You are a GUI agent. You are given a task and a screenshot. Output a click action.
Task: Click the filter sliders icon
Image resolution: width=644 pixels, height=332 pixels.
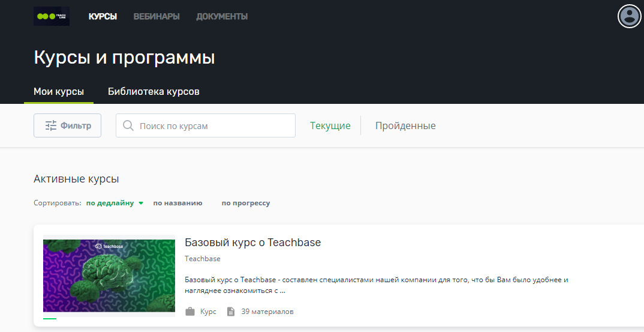point(51,125)
